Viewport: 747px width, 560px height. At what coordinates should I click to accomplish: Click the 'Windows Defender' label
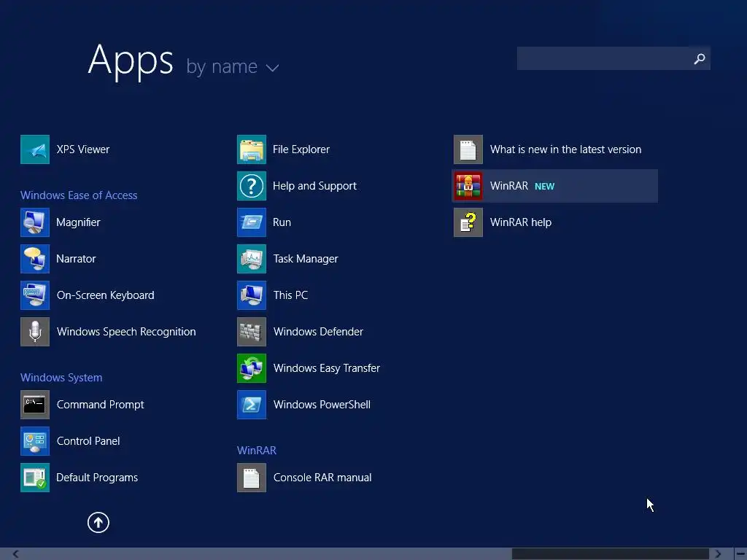pyautogui.click(x=318, y=332)
